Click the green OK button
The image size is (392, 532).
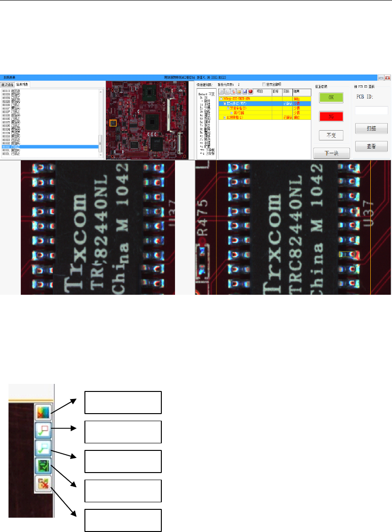point(331,98)
